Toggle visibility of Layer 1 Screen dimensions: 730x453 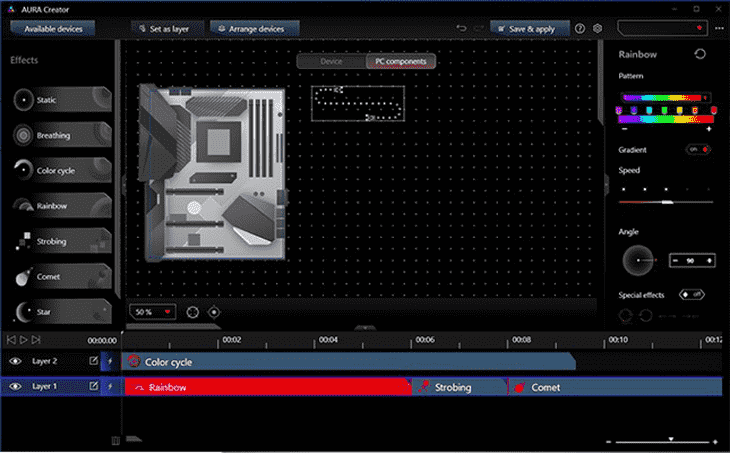tap(15, 386)
